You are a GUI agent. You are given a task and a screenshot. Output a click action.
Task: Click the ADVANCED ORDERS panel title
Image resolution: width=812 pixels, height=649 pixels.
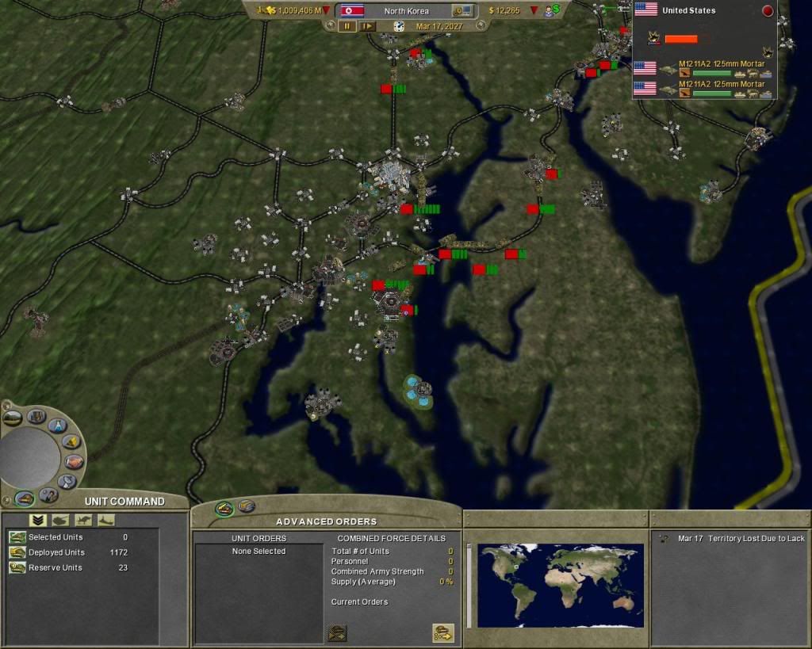coord(326,521)
